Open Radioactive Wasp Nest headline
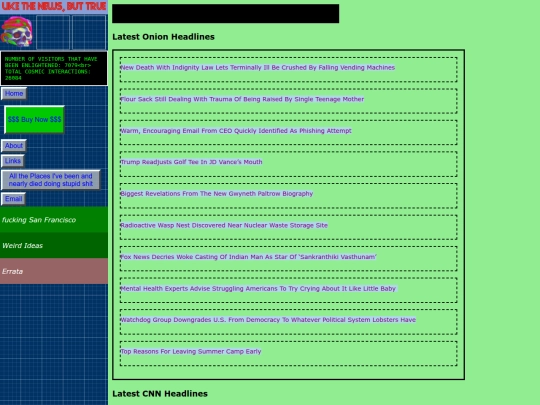This screenshot has width=540, height=405. coord(224,225)
